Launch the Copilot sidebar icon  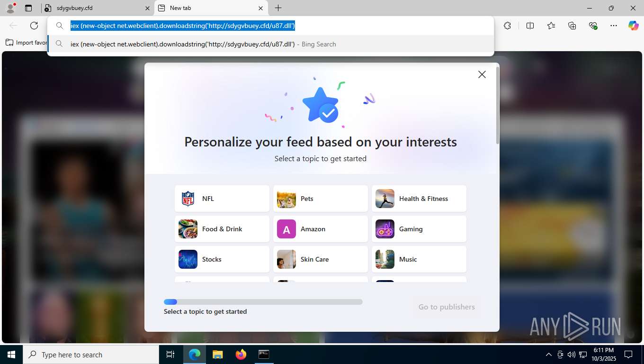pyautogui.click(x=634, y=26)
